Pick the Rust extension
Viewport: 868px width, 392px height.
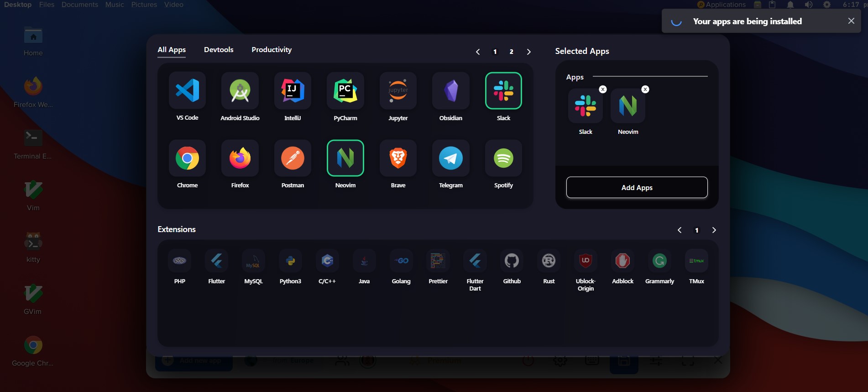click(549, 261)
